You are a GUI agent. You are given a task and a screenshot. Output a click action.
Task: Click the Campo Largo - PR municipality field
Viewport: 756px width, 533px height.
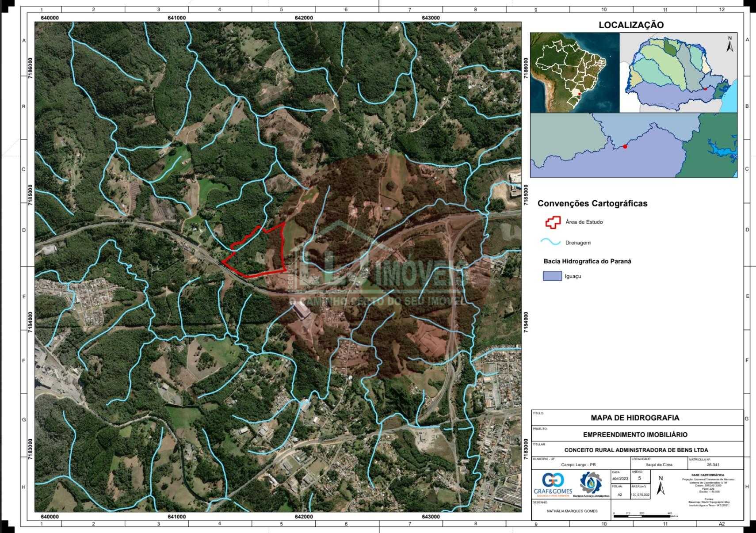tap(578, 465)
